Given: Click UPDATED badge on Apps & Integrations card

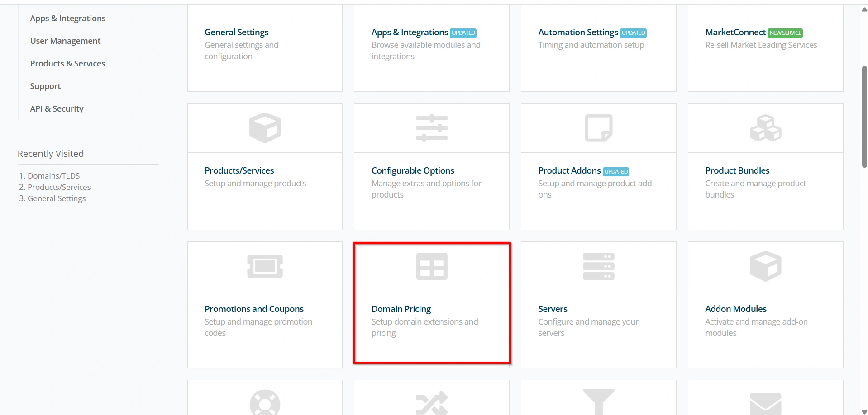Looking at the screenshot, I should pos(463,33).
